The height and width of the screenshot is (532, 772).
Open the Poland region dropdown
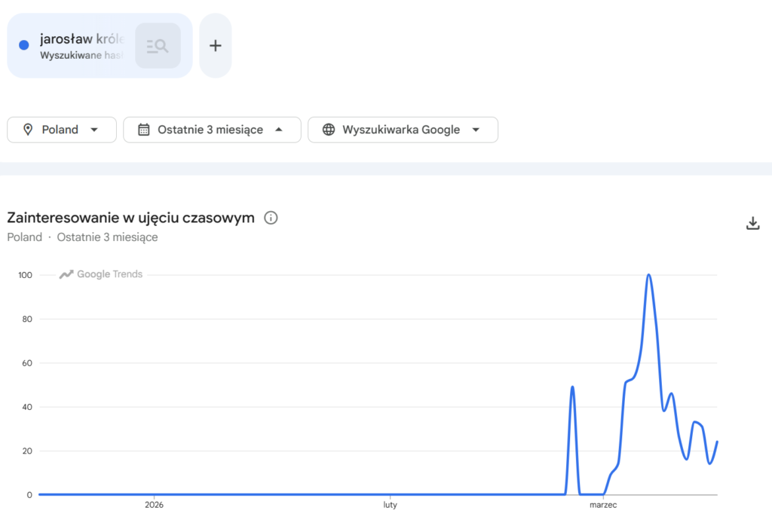(62, 130)
